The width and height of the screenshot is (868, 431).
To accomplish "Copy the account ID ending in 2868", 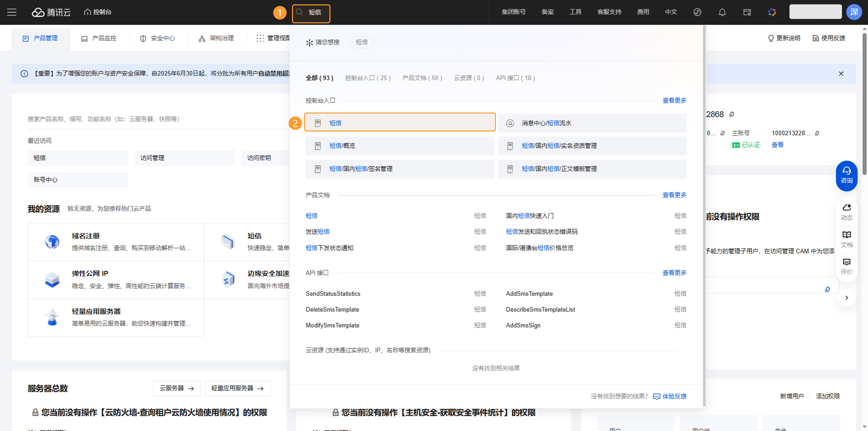I will point(731,114).
